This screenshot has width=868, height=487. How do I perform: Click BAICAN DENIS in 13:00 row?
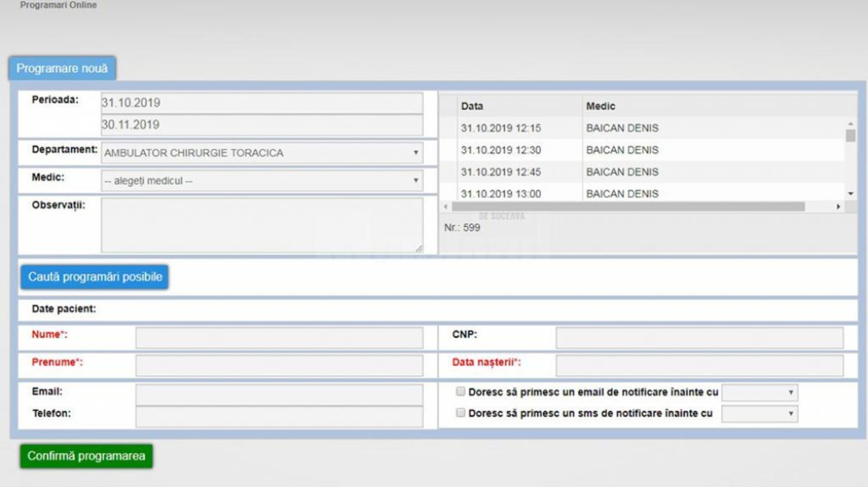[622, 194]
